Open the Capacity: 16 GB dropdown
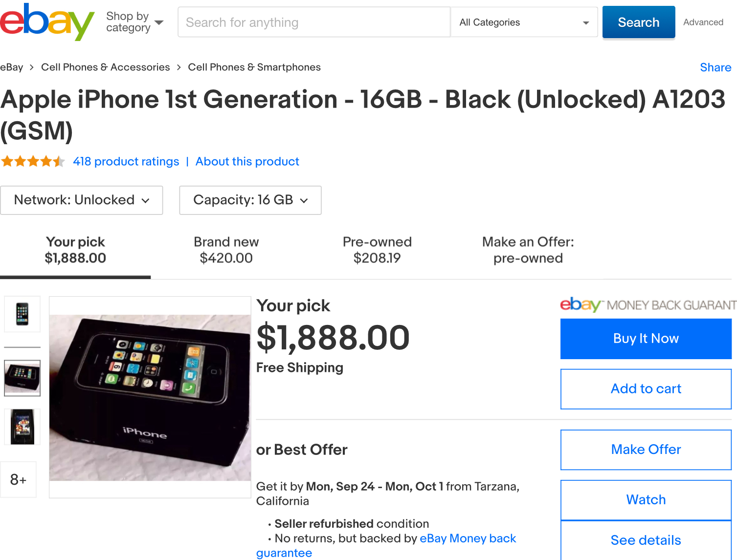737x560 pixels. pos(250,200)
